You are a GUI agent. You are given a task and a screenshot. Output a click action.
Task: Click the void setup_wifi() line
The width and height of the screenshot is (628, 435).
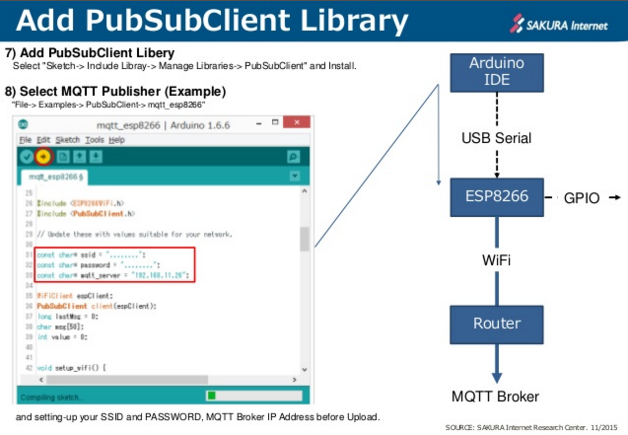pyautogui.click(x=71, y=368)
